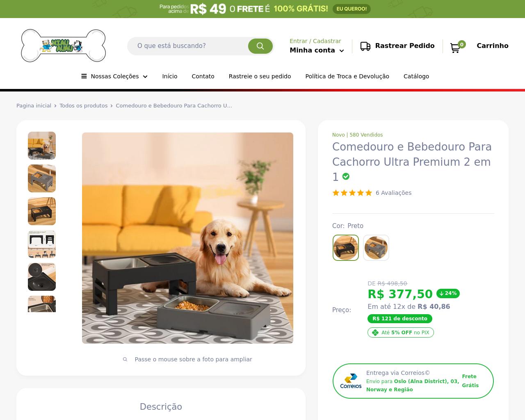The image size is (525, 420).
Task: Open the Catálogo menu item
Action: pyautogui.click(x=416, y=76)
